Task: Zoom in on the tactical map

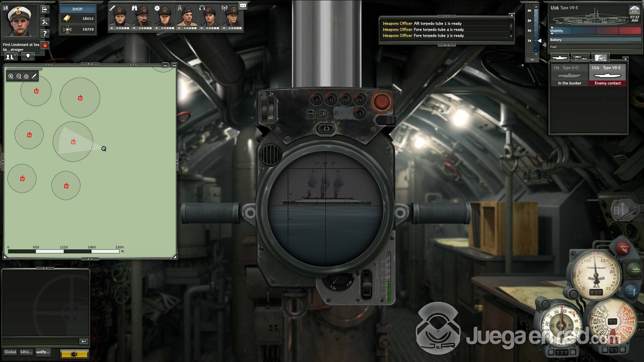Action: coord(11,76)
